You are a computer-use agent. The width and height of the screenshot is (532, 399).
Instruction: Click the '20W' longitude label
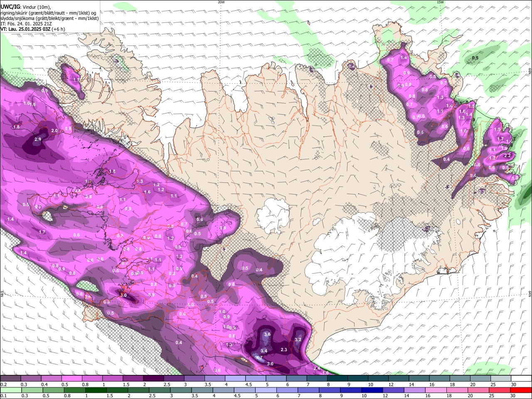click(221, 2)
